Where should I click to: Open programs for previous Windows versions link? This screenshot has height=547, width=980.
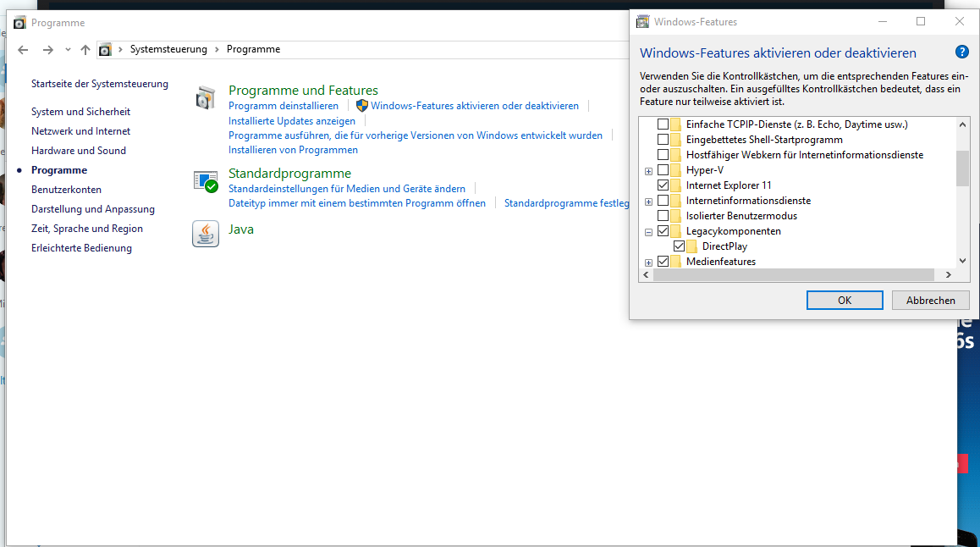coord(416,135)
